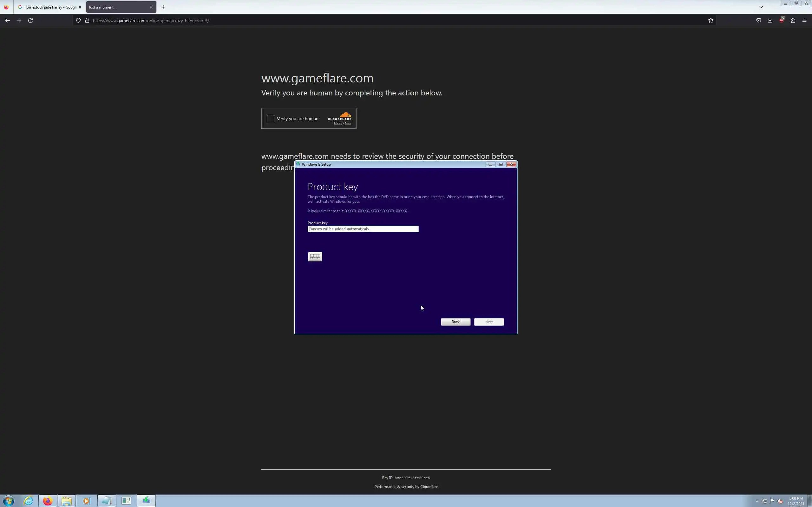This screenshot has height=507, width=812.
Task: Open Internet Explorer from the taskbar
Action: [29, 501]
